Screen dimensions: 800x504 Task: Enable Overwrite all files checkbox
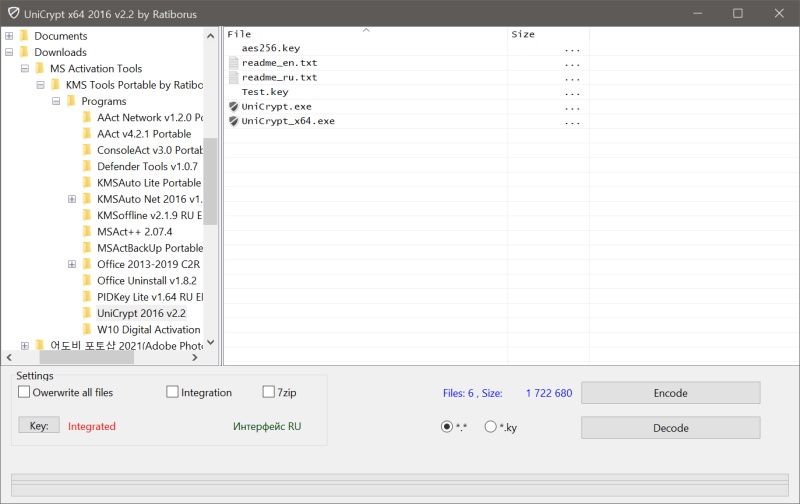pos(24,392)
